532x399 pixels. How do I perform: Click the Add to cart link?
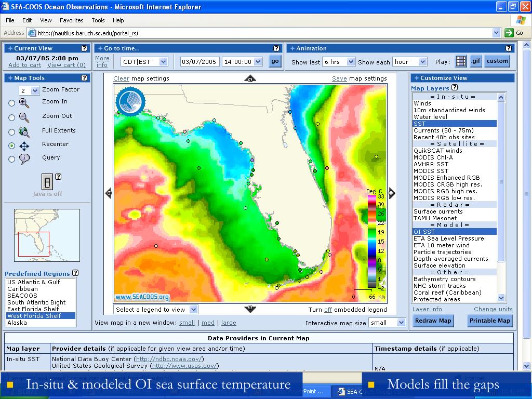click(25, 65)
